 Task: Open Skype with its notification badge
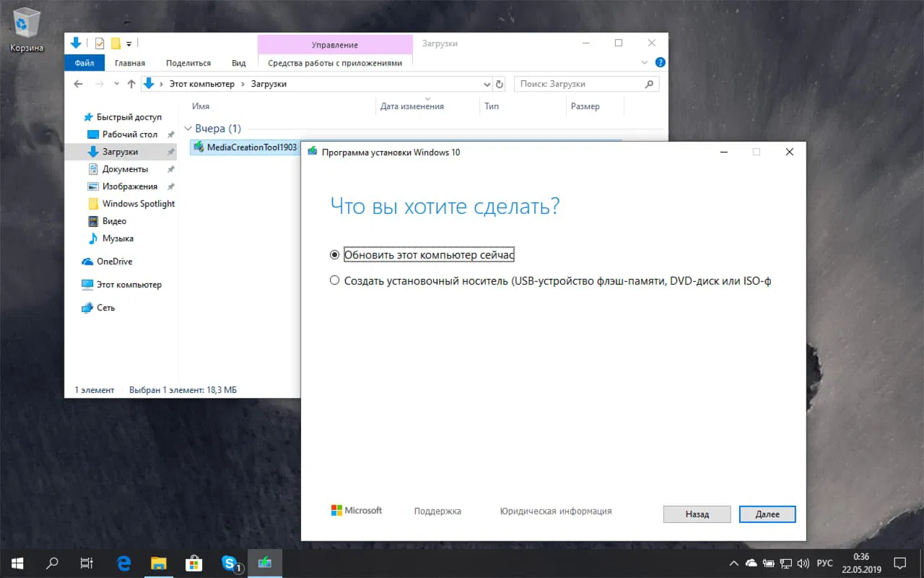click(230, 563)
